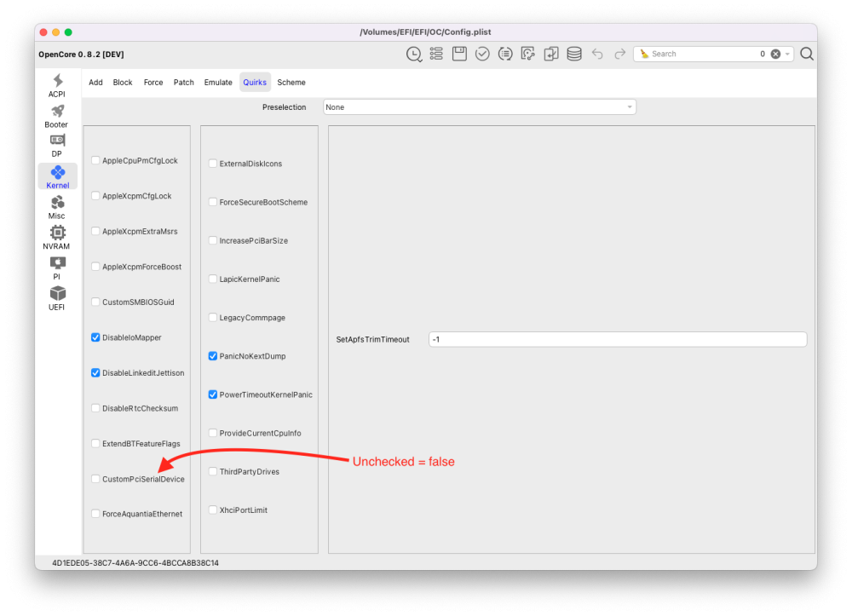Screen dimensions: 852x616
Task: Open the UEFI section in sidebar
Action: coord(57,299)
